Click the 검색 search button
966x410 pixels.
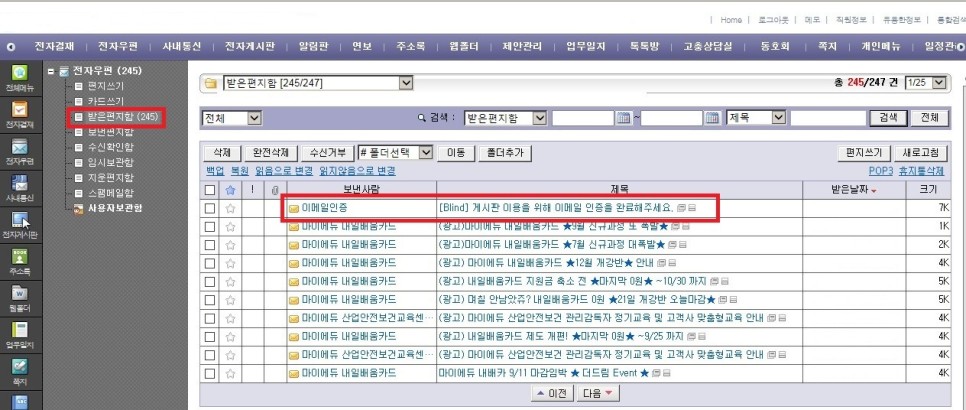tap(888, 118)
